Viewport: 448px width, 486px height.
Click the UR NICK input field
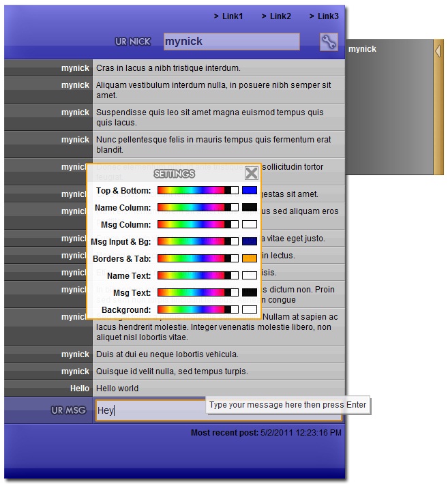[x=231, y=42]
